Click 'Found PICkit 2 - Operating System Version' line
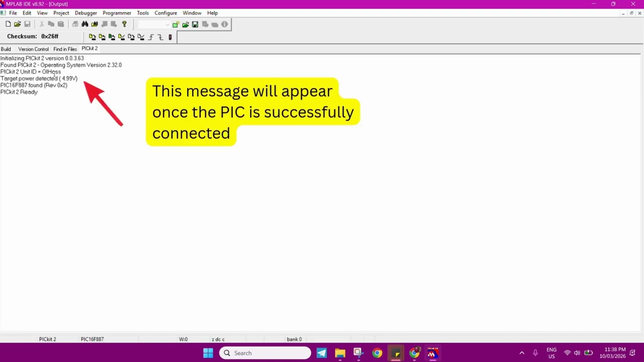 click(61, 65)
